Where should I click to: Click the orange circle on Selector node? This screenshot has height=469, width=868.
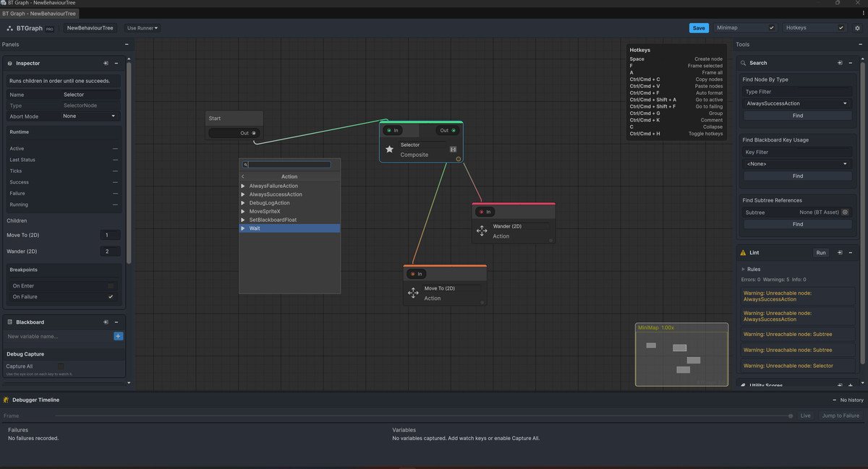click(459, 158)
